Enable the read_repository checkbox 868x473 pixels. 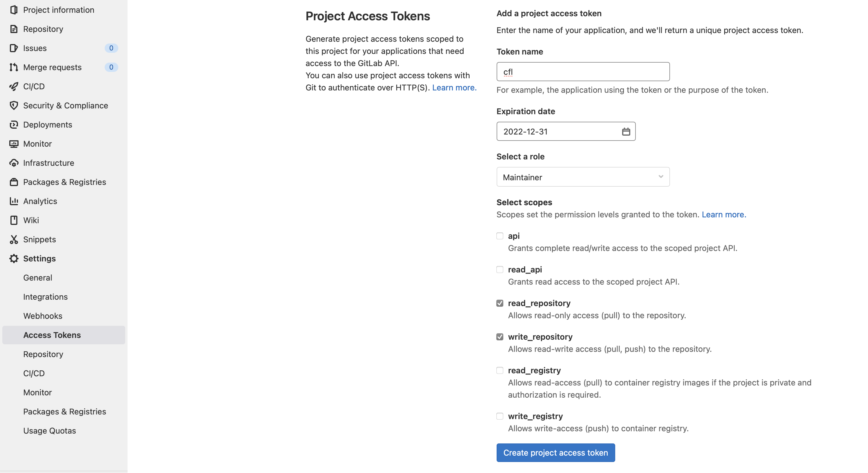pos(500,303)
